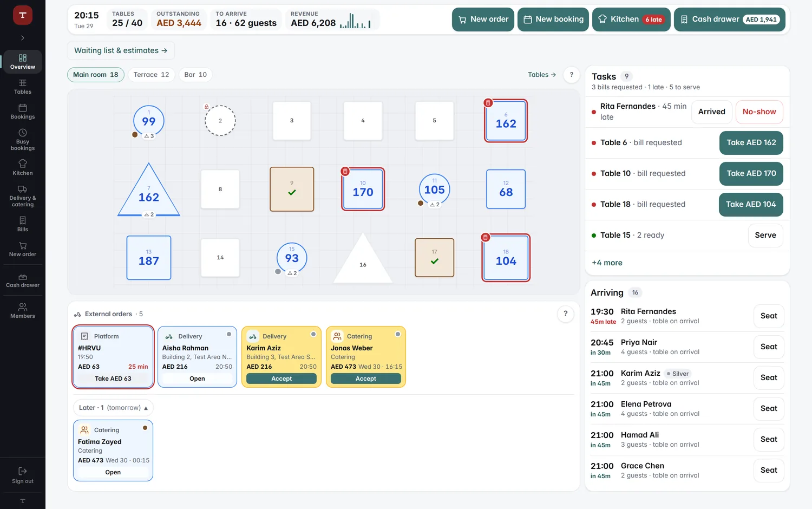Open External orders help question mark
812x509 pixels.
click(x=565, y=314)
